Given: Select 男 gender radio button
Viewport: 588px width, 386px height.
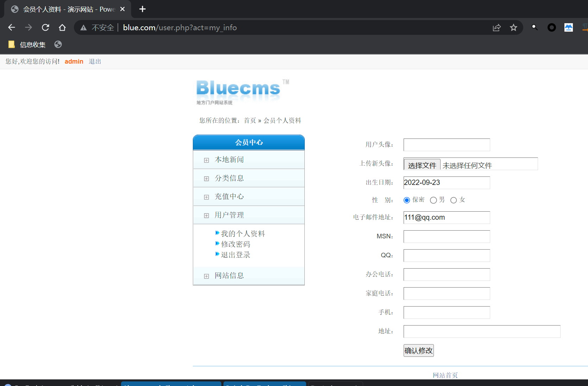Looking at the screenshot, I should coord(434,200).
